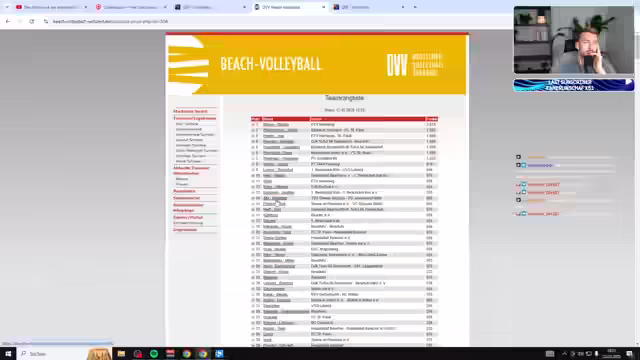The image size is (640, 360).
Task: Show hidden system tray icons
Action: (564, 353)
